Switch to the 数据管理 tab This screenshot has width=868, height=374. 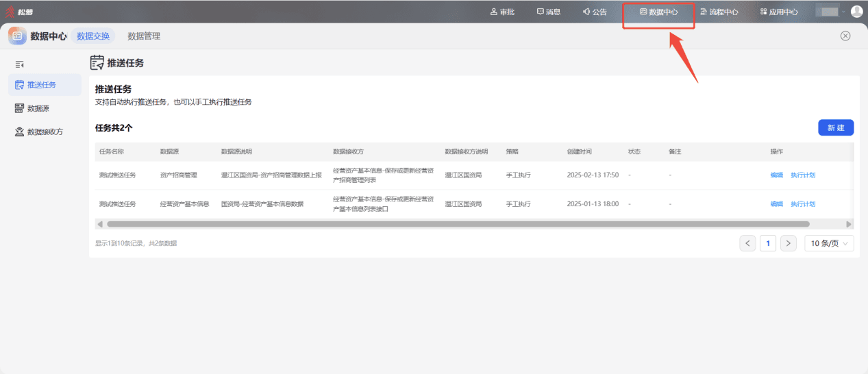[144, 36]
